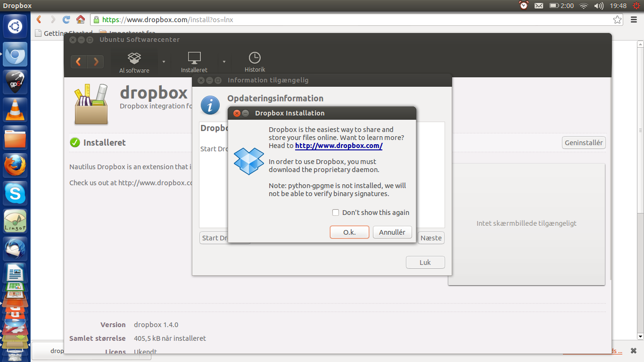Open Ubuntu Dash home from launcher
This screenshot has height=362, width=644.
click(15, 26)
